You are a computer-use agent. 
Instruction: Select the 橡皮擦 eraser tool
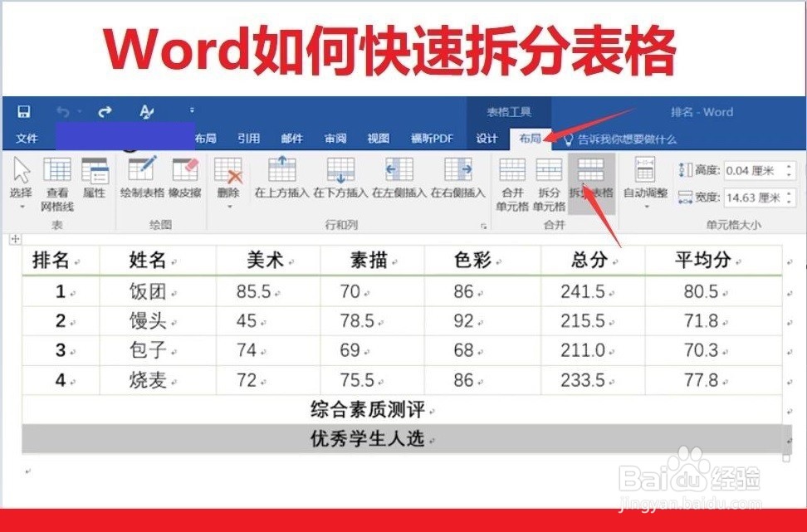pyautogui.click(x=185, y=178)
